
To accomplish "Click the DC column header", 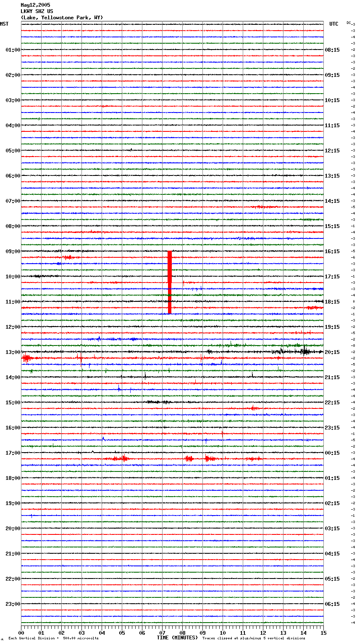I will 349,23.
